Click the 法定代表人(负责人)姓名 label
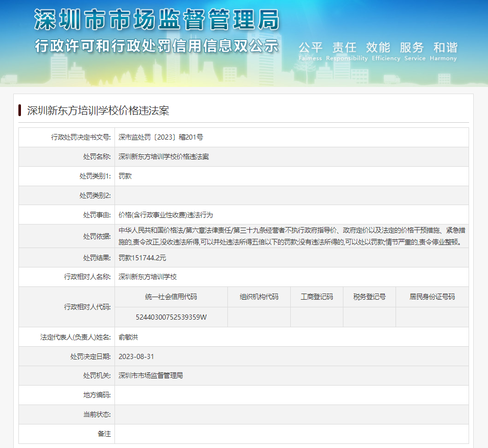The width and height of the screenshot is (488, 448). pyautogui.click(x=75, y=337)
